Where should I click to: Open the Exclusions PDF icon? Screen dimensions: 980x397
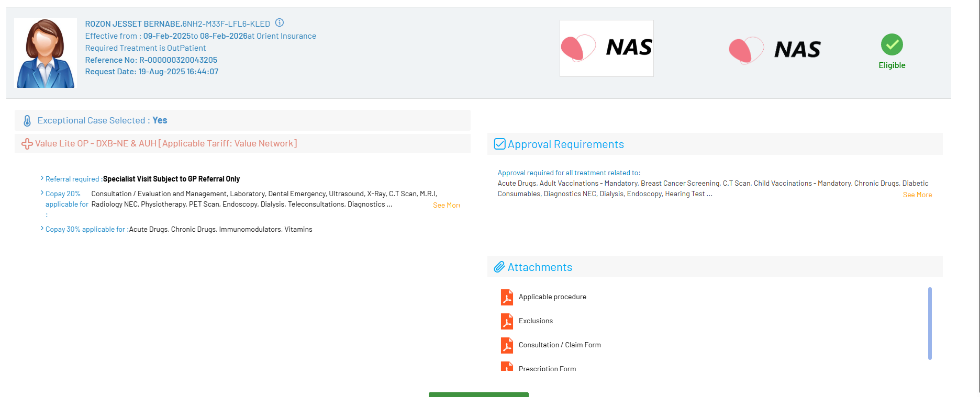tap(507, 321)
